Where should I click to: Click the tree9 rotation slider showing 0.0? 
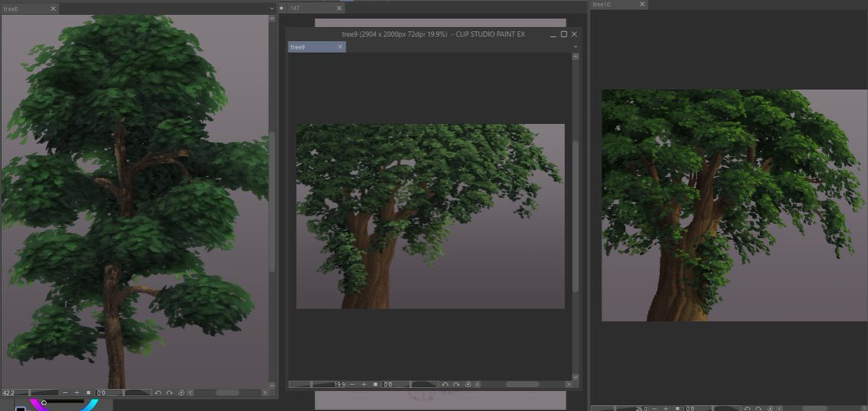[410, 384]
